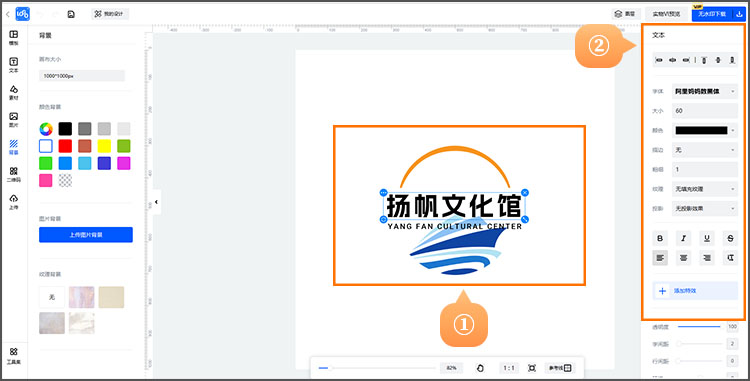The height and width of the screenshot is (381, 750).
Task: Go back with the top-left arrow
Action: pos(7,14)
